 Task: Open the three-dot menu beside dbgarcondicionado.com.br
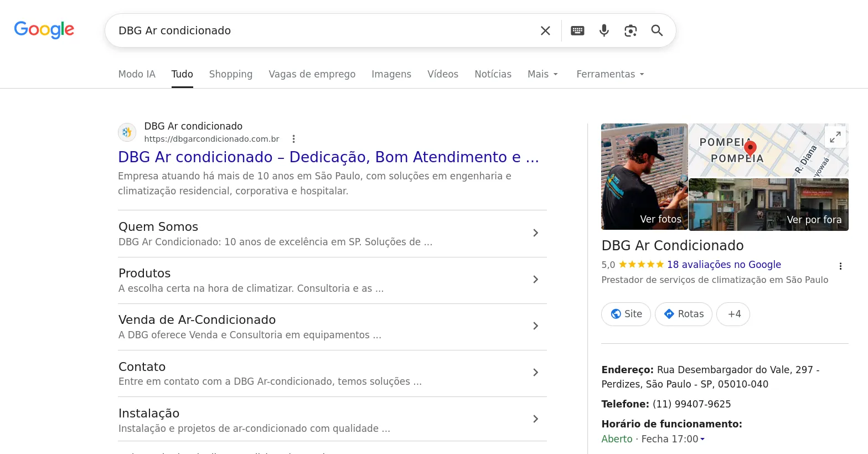tap(294, 139)
